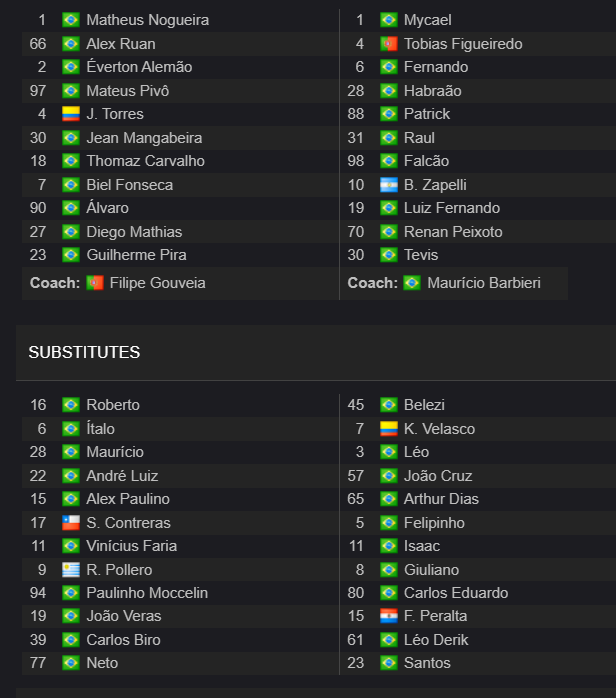
Task: Click substitute Arthur Dias's name
Action: point(441,499)
